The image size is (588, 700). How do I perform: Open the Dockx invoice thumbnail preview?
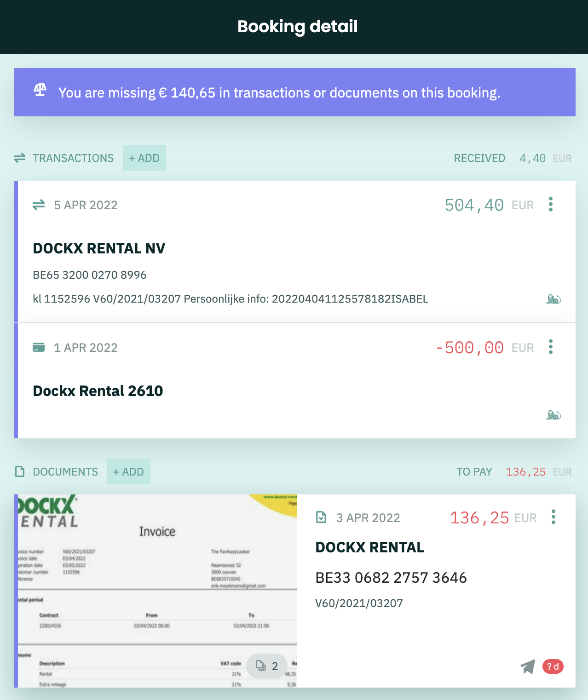pos(157,591)
